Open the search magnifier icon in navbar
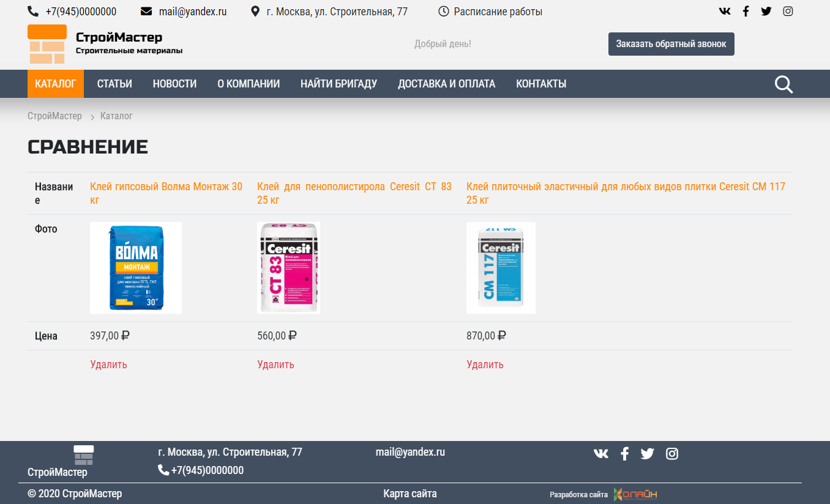Viewport: 830px width, 504px height. tap(783, 84)
